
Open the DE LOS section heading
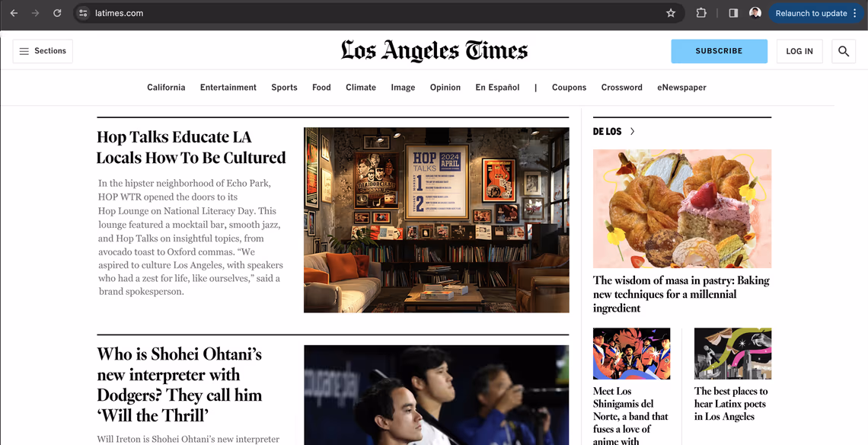[x=608, y=131]
